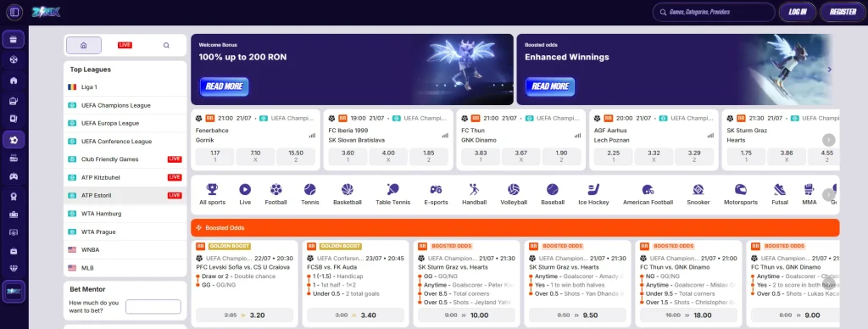Open ATP Estoril tournament
The height and width of the screenshot is (329, 868).
[x=125, y=195]
